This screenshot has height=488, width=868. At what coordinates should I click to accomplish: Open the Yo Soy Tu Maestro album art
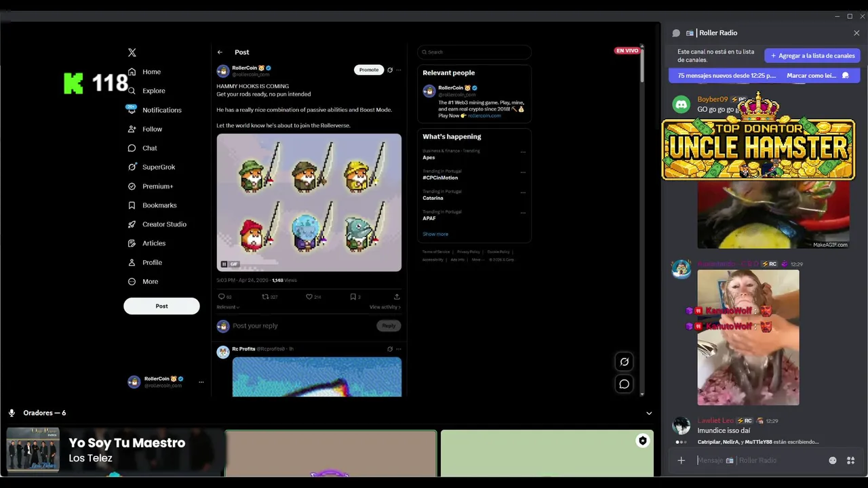click(x=33, y=449)
